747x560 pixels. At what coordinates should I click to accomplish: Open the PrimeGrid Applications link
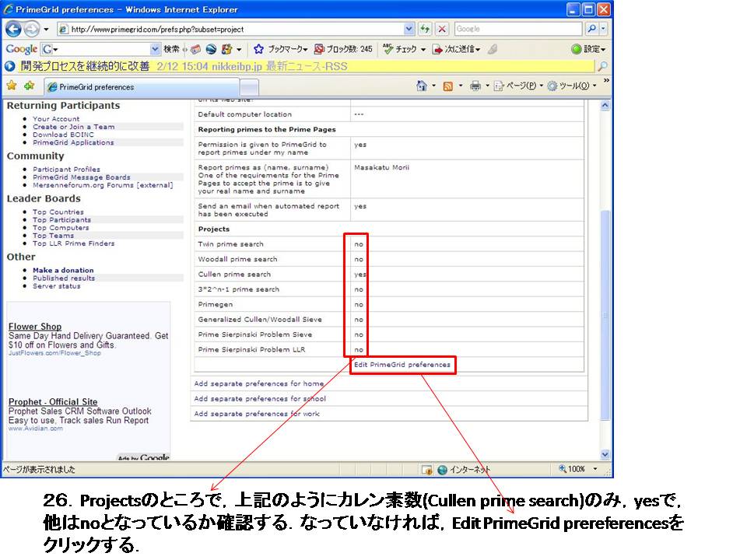click(73, 142)
